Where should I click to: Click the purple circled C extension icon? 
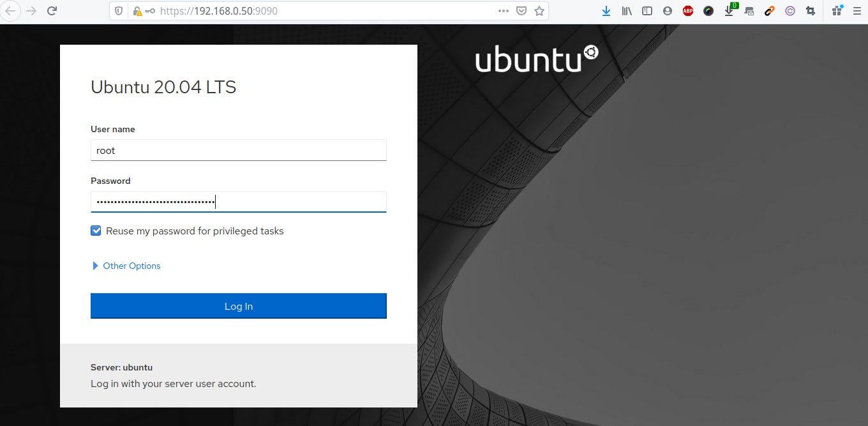(790, 11)
